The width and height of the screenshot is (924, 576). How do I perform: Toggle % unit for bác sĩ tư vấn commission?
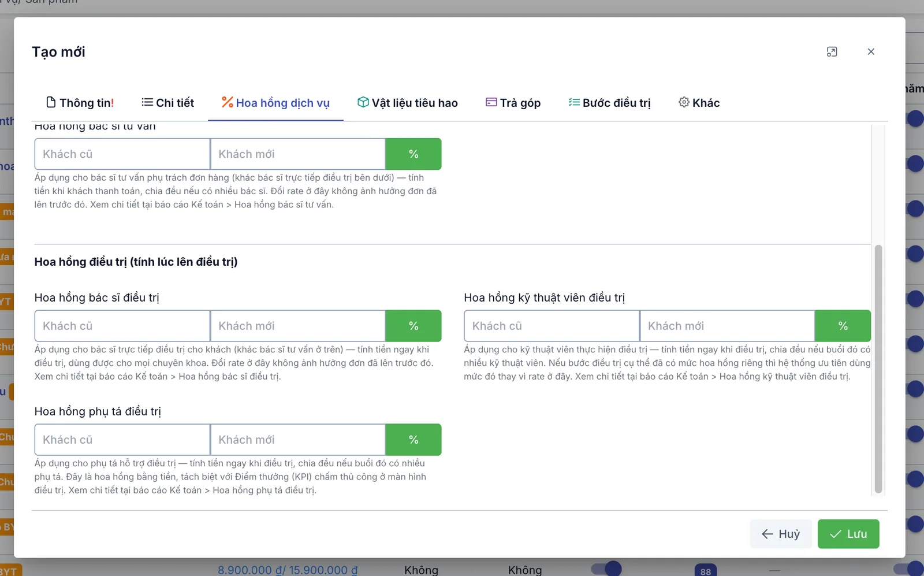[x=413, y=154]
